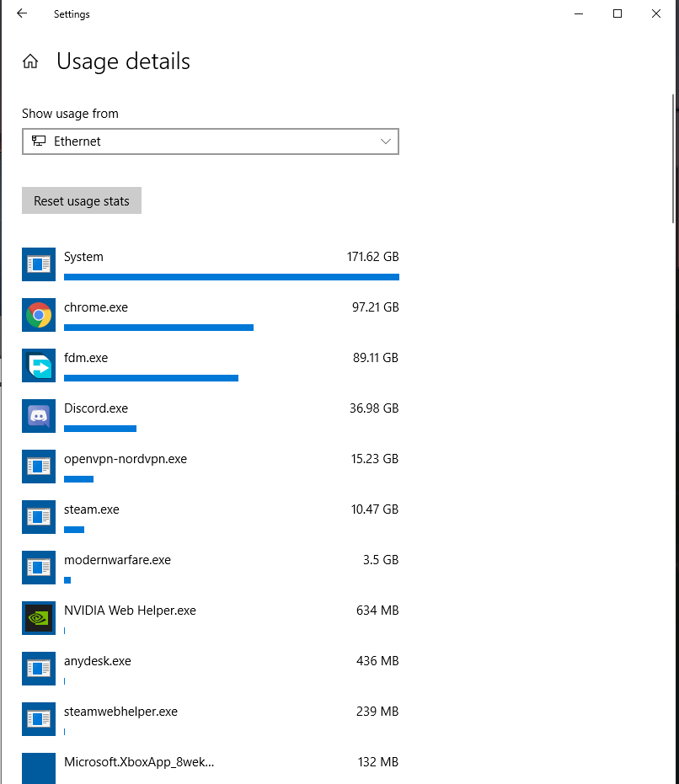679x784 pixels.
Task: Close the Settings window
Action: (656, 14)
